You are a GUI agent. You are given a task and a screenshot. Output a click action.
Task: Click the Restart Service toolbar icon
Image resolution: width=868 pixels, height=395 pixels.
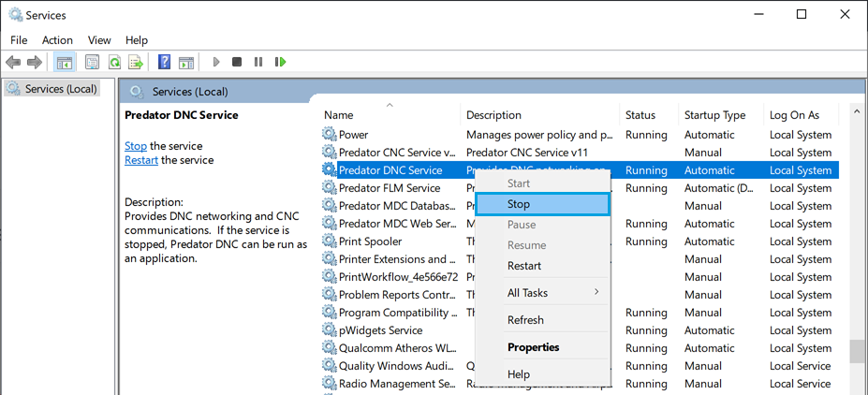(x=281, y=62)
